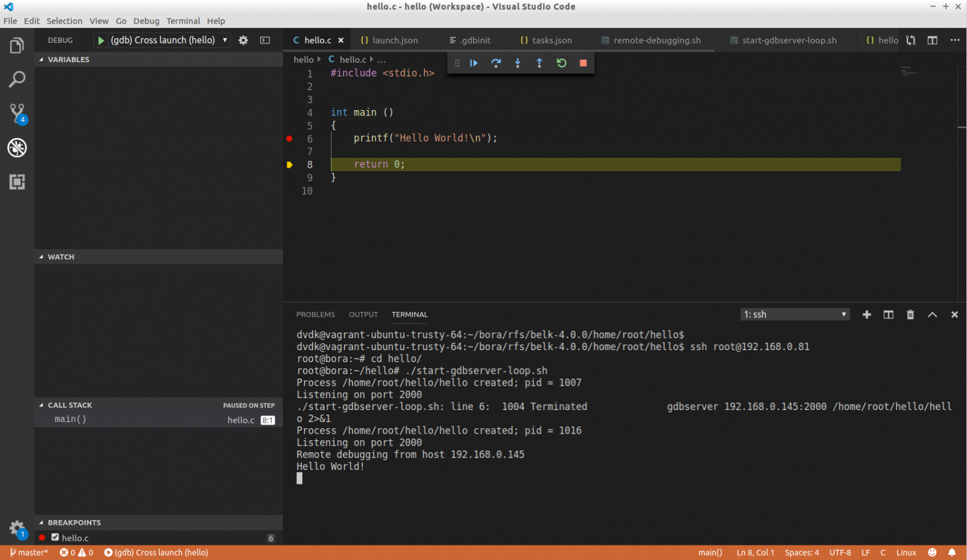Open the terminal selector '1: ssh' dropdown
The width and height of the screenshot is (967, 560).
tap(794, 314)
